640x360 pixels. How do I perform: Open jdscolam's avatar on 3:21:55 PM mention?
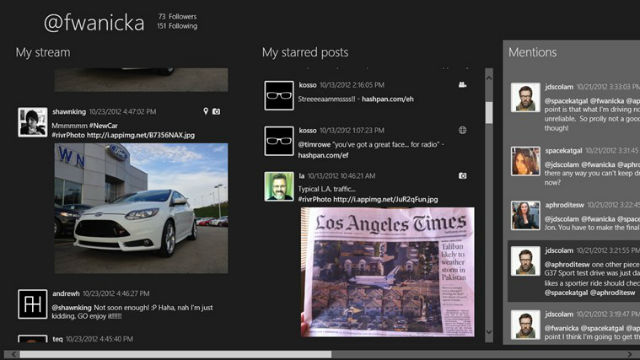point(525,261)
